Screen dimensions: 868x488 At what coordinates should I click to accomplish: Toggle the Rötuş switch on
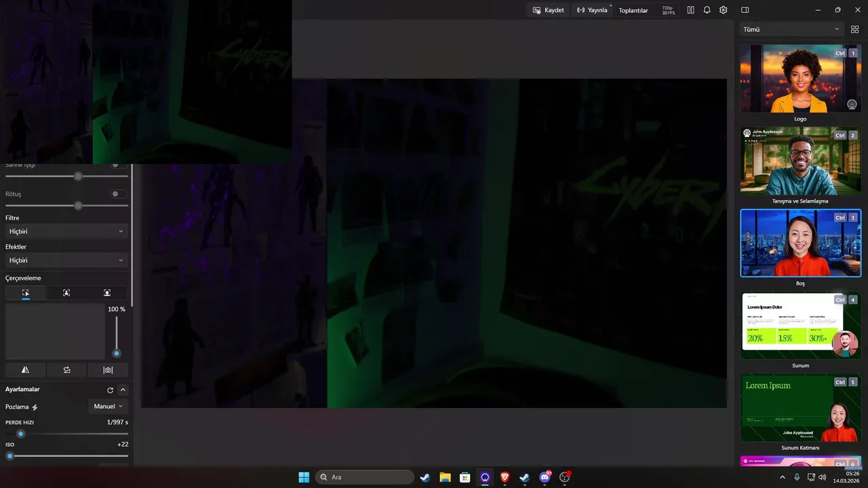point(119,194)
